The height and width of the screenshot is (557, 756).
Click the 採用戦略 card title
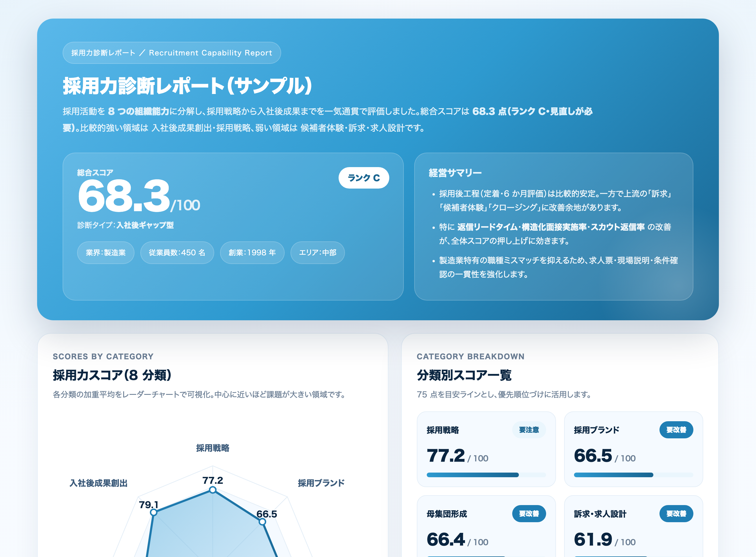[x=443, y=430]
